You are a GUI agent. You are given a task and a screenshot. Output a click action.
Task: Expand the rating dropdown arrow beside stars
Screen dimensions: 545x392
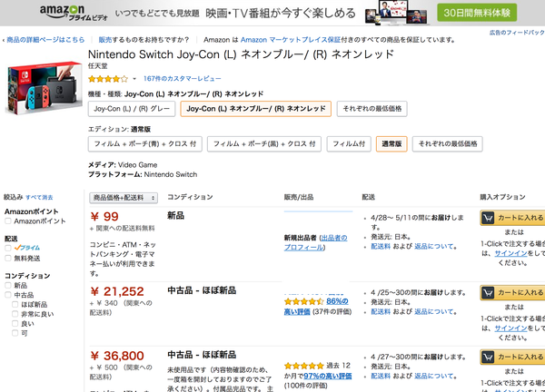pos(134,79)
